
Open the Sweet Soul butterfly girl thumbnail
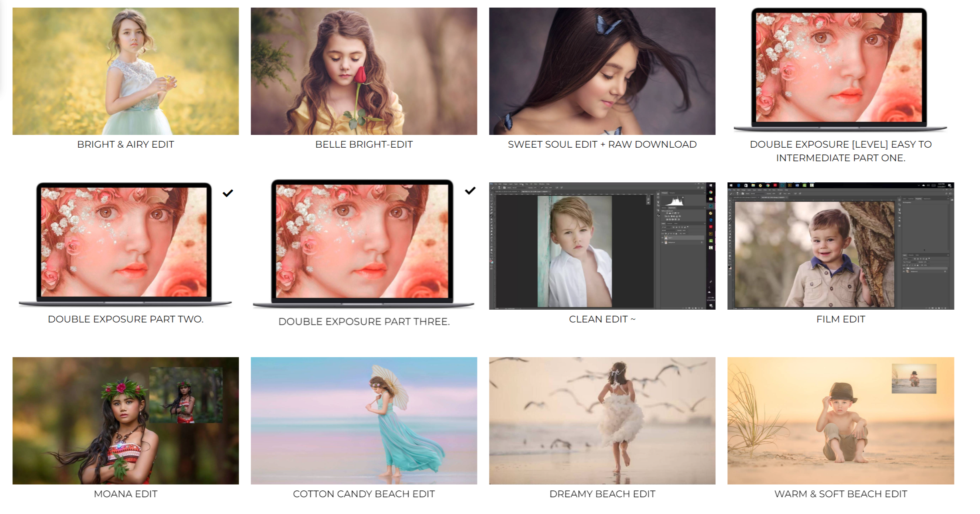602,71
